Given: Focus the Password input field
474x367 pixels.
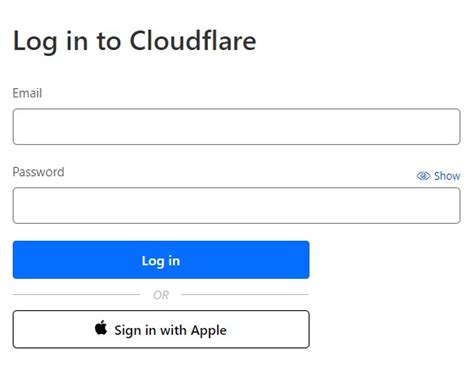Looking at the screenshot, I should pyautogui.click(x=237, y=205).
